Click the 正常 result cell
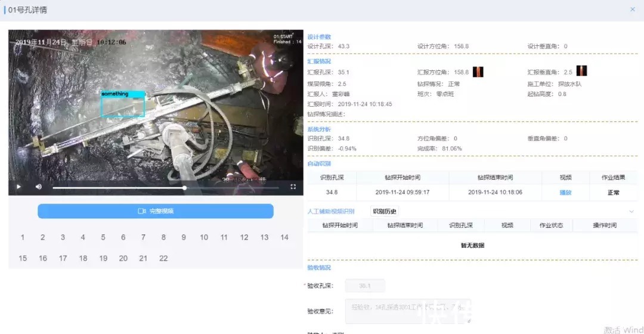Screen dimensions: 644x334 tap(614, 192)
